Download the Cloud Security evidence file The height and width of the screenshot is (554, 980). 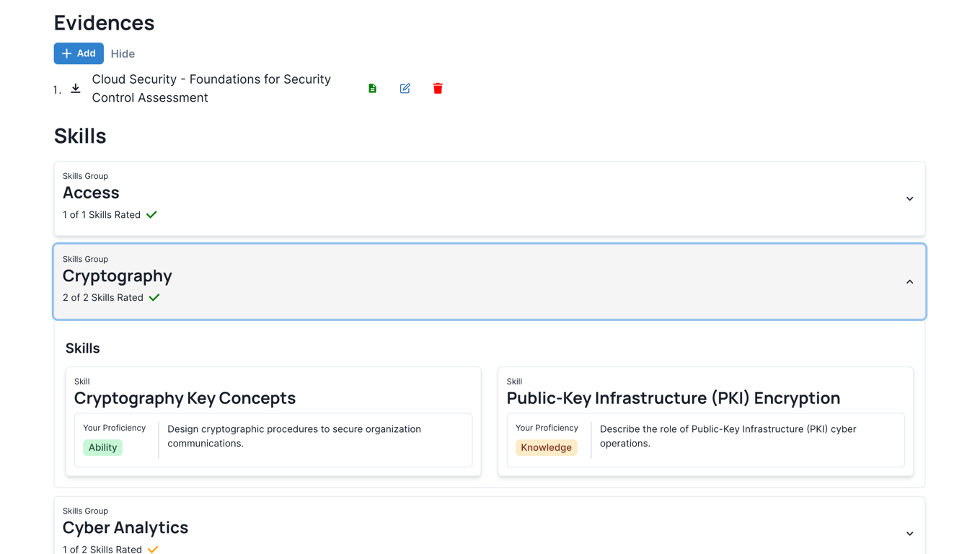(76, 89)
